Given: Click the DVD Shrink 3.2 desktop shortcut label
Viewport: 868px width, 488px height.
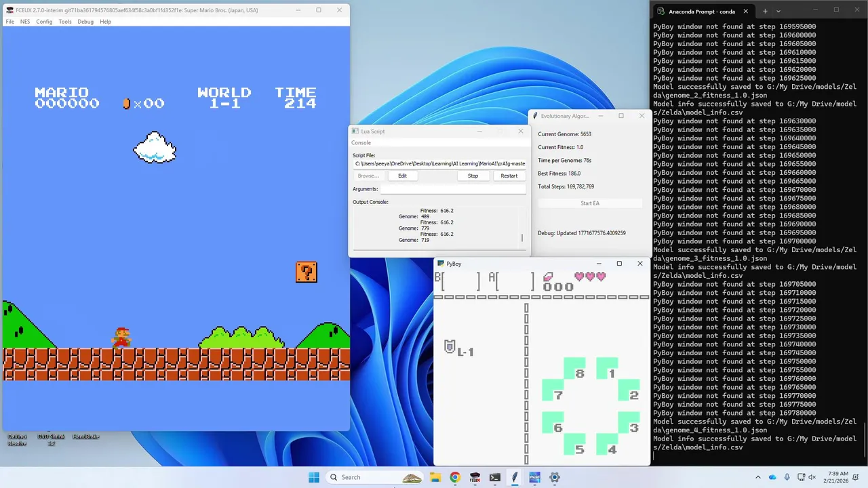Looking at the screenshot, I should tap(51, 440).
